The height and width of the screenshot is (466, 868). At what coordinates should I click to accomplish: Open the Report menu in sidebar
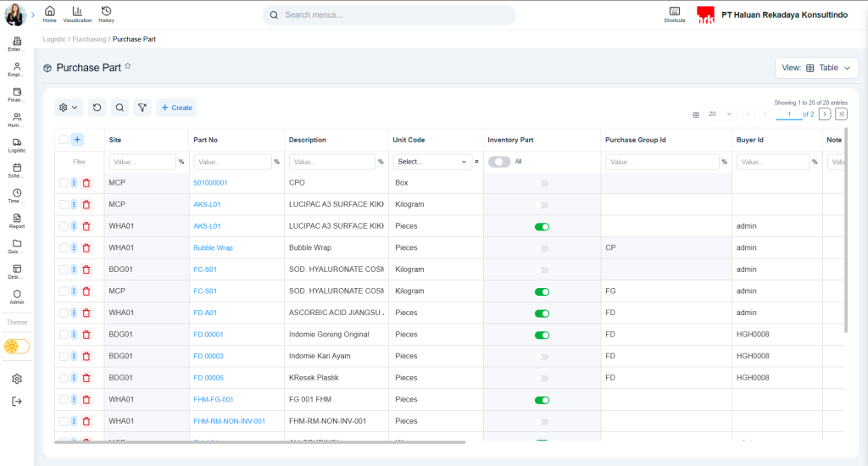pos(17,221)
